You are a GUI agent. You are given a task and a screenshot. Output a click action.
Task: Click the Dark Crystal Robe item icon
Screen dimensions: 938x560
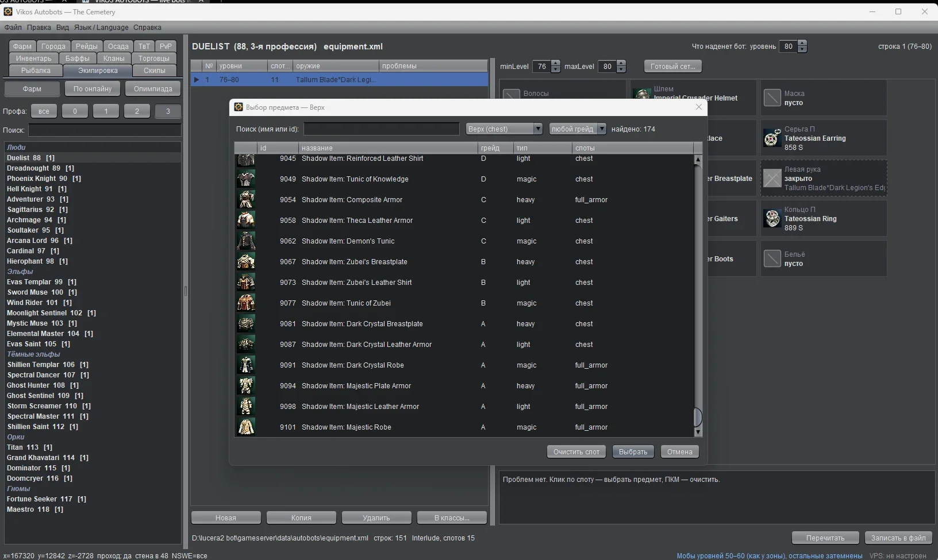point(246,365)
